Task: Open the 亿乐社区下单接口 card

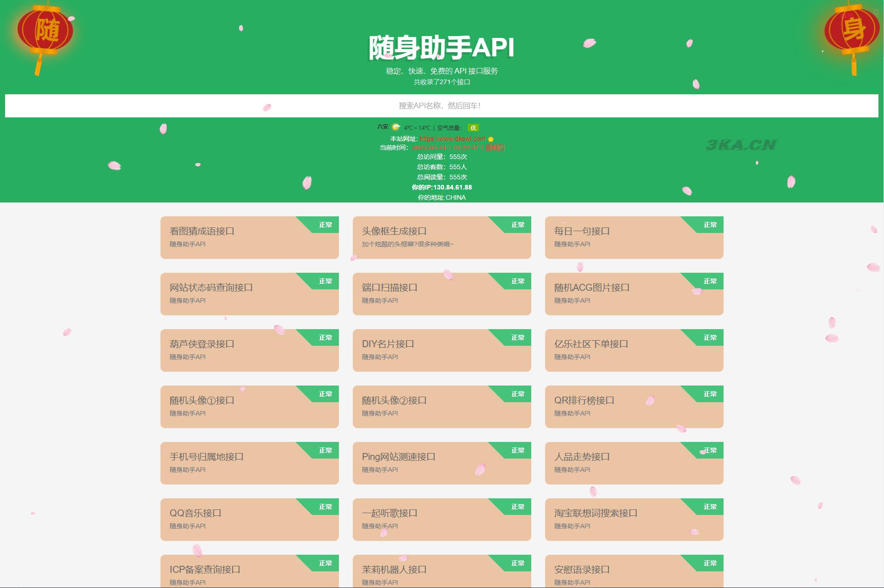Action: [x=634, y=350]
